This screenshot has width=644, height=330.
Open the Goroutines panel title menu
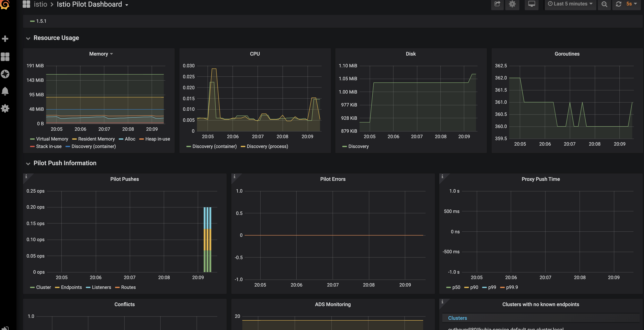pos(566,54)
